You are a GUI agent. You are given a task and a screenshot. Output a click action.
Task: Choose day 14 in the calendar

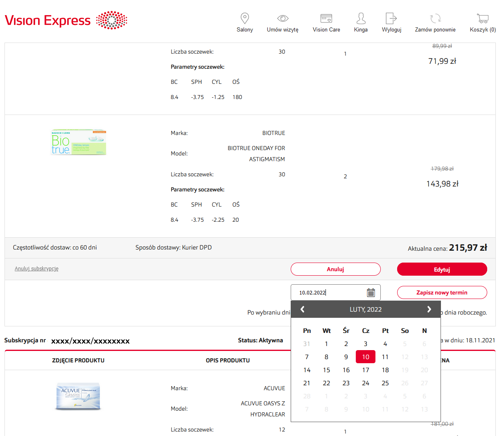307,370
